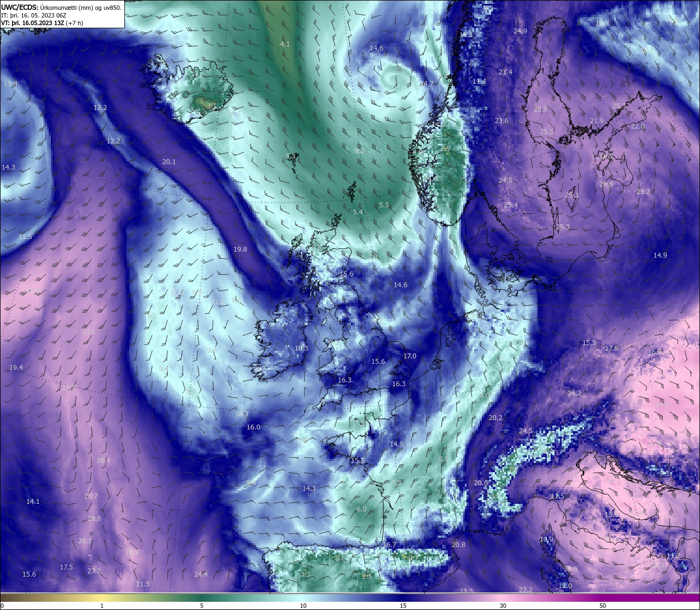700x610 pixels.
Task: Click the map value '24.4'
Action: [x=201, y=574]
